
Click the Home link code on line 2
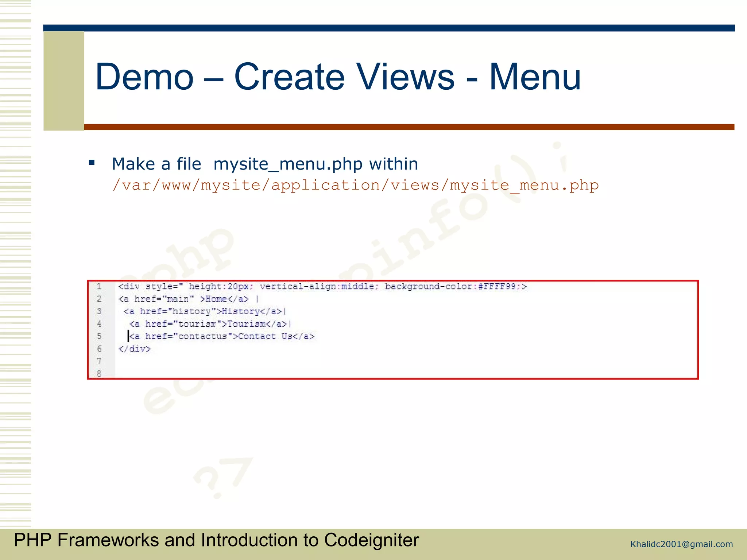pyautogui.click(x=188, y=299)
